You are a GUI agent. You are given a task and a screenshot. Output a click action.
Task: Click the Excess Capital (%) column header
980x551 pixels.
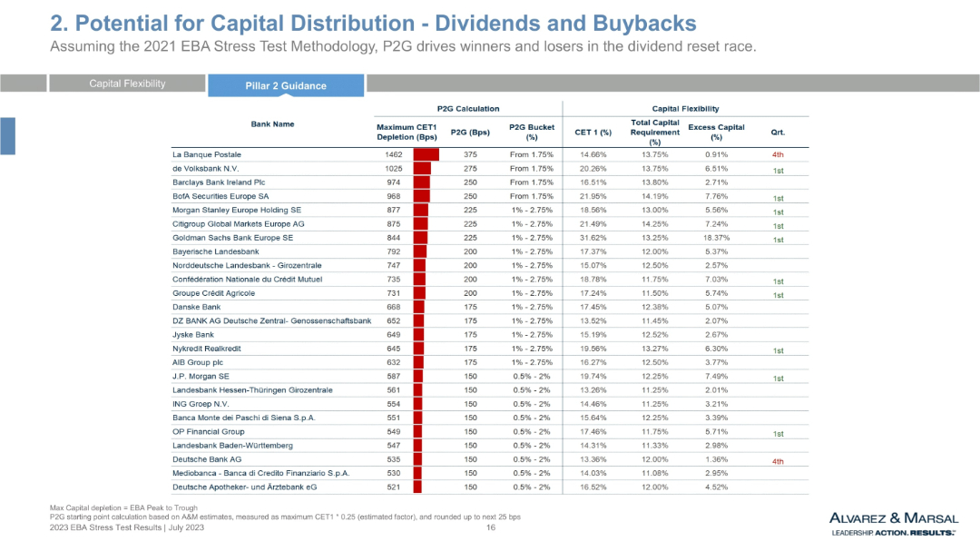716,132
